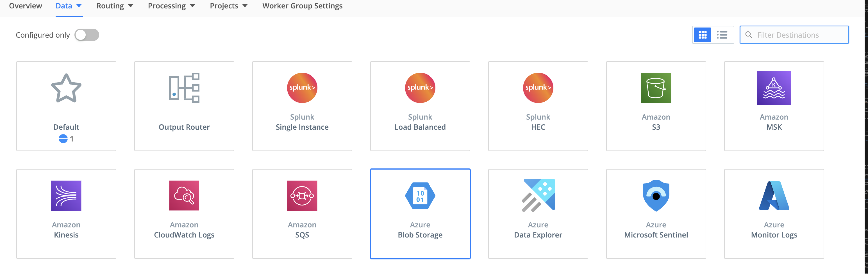This screenshot has width=868, height=274.
Task: Switch to list view
Action: pyautogui.click(x=722, y=35)
